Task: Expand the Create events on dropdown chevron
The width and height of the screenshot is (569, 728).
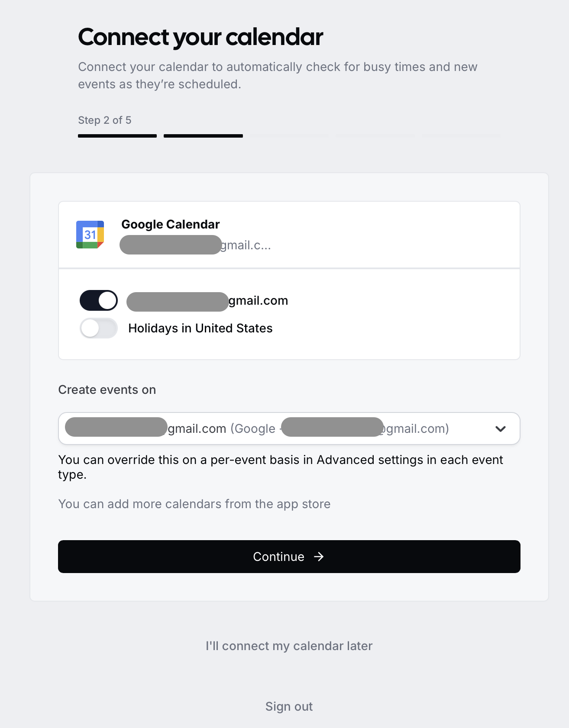Action: coord(501,428)
